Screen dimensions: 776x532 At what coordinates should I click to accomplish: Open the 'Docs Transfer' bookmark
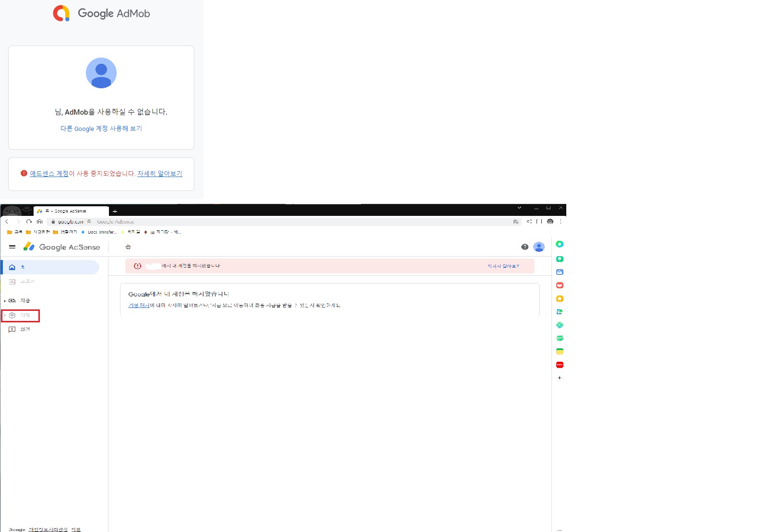click(99, 232)
